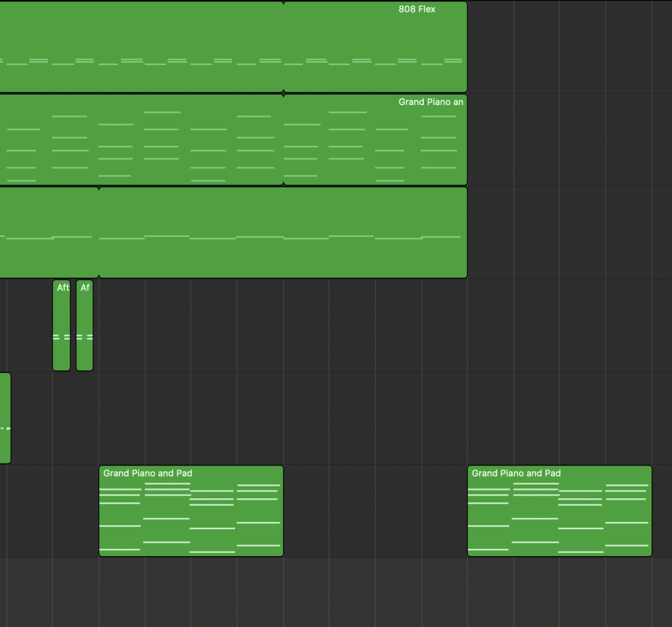The image size is (672, 627).
Task: Select the short left region on third track
Action: 49,210
